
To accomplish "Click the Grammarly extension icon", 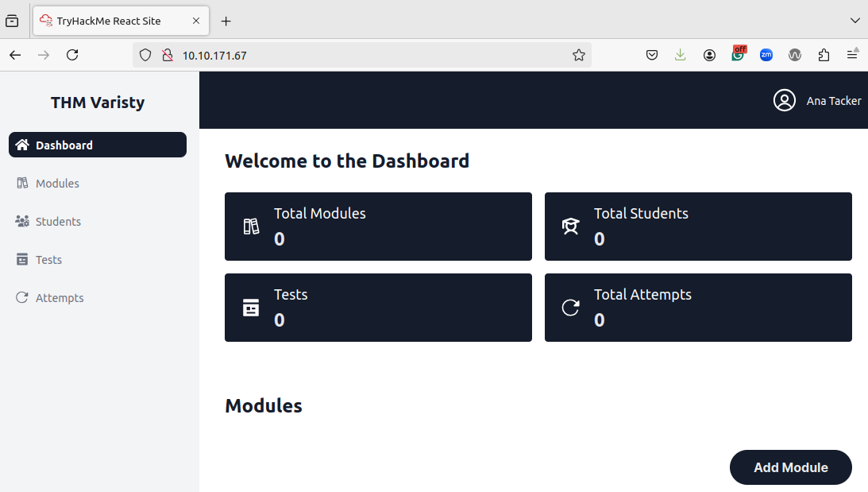I will point(739,55).
